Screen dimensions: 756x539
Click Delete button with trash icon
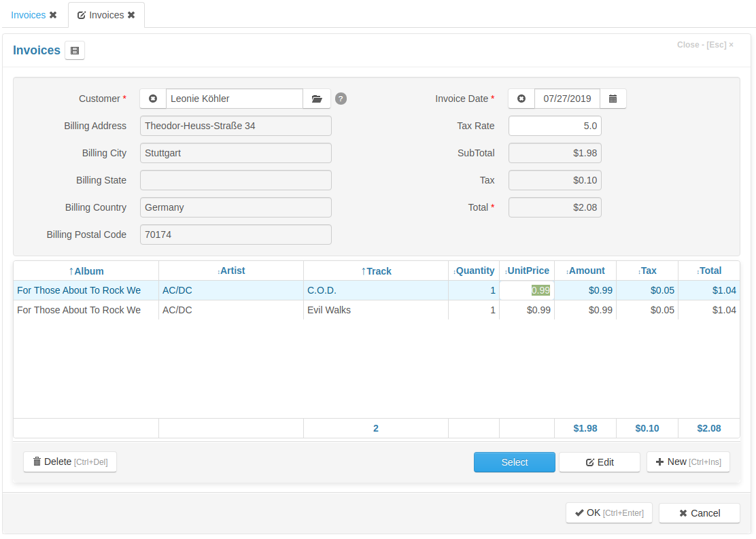(70, 462)
